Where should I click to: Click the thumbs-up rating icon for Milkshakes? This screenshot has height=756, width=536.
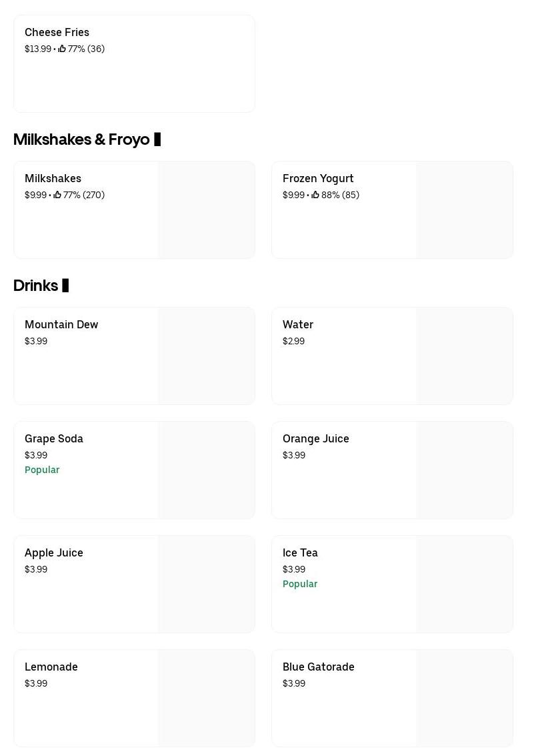coord(57,195)
